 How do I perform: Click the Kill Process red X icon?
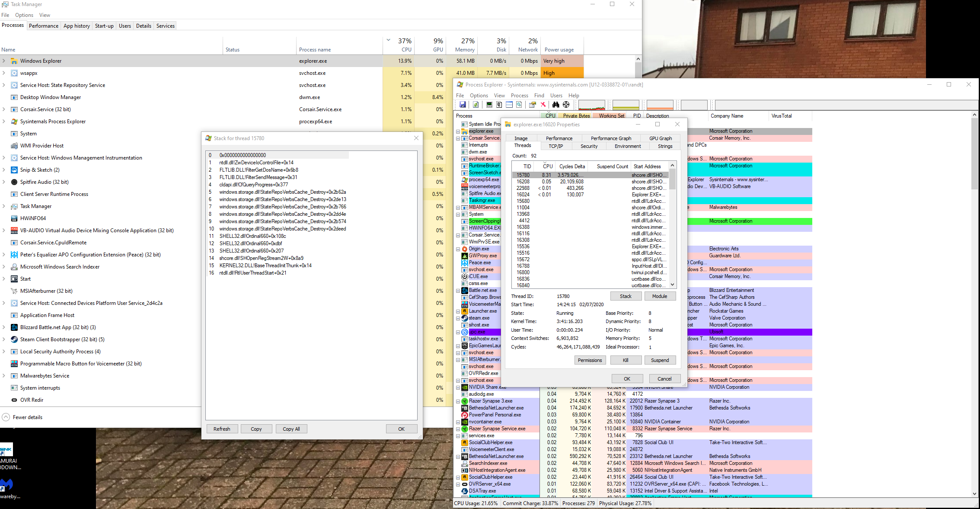(x=543, y=105)
